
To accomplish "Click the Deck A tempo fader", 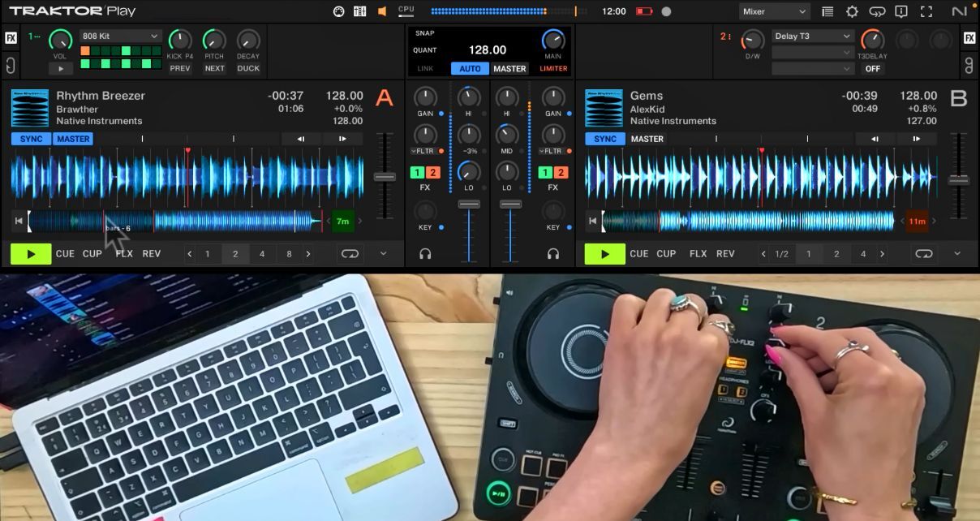I will tap(384, 176).
